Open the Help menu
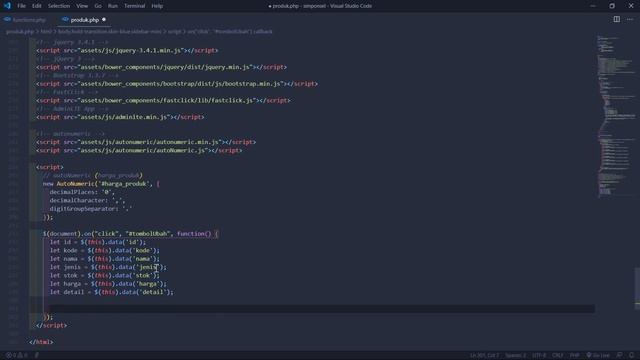 157,6
